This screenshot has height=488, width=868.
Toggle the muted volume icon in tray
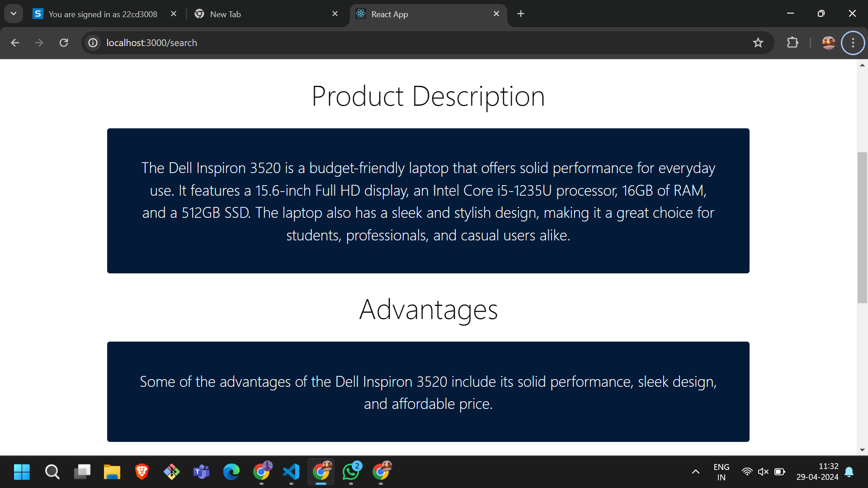763,472
